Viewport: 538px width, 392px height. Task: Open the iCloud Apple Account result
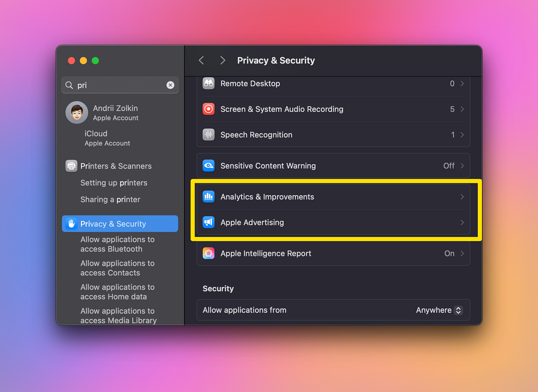[107, 138]
